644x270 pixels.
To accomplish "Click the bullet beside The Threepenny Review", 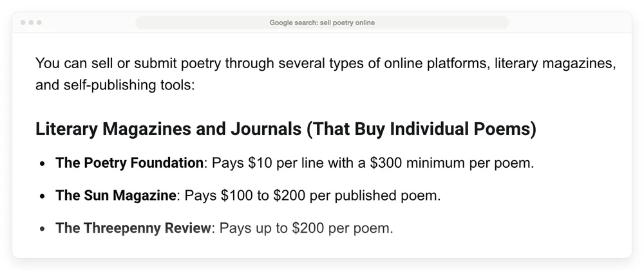I will click(43, 229).
